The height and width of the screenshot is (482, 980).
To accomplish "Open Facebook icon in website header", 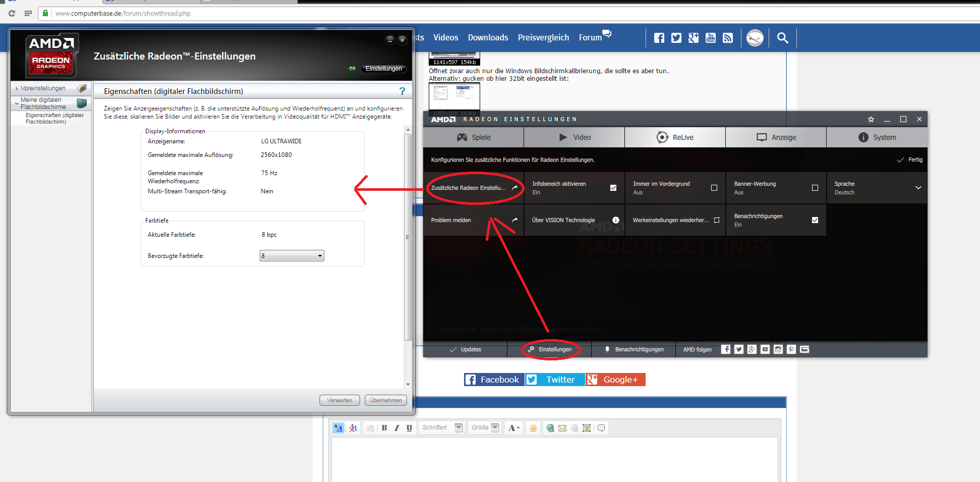I will pyautogui.click(x=659, y=38).
